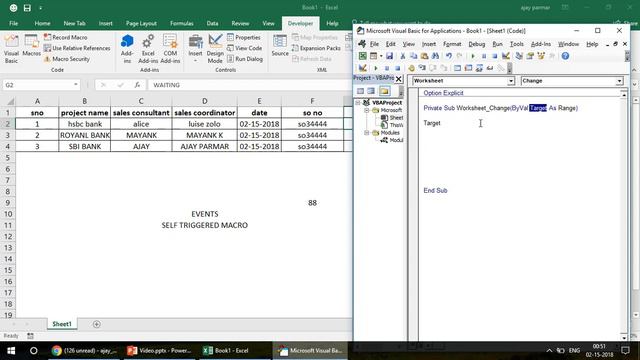Open the Watch Window from the Debug toolbar
The width and height of the screenshot is (640, 360).
(x=479, y=68)
